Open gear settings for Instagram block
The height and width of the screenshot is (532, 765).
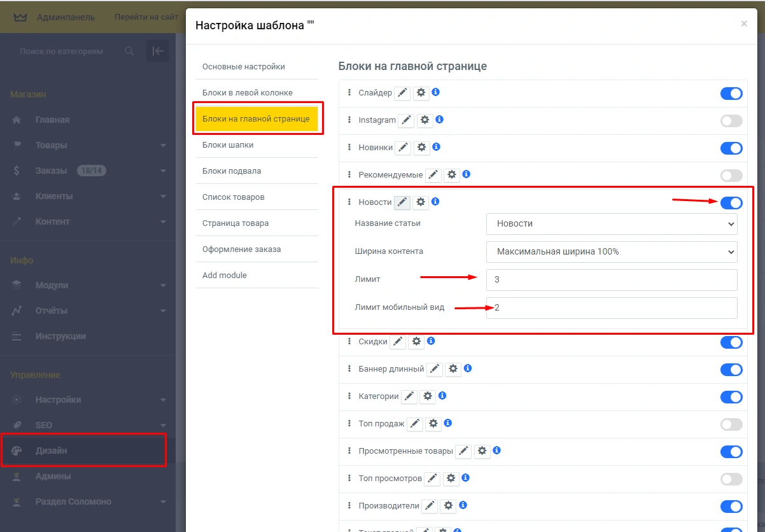(425, 120)
